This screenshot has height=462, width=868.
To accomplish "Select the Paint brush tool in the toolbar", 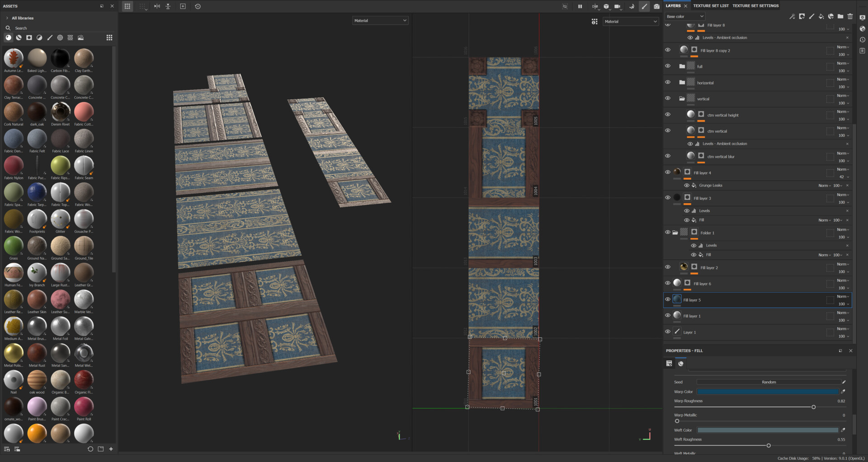I will pyautogui.click(x=644, y=6).
